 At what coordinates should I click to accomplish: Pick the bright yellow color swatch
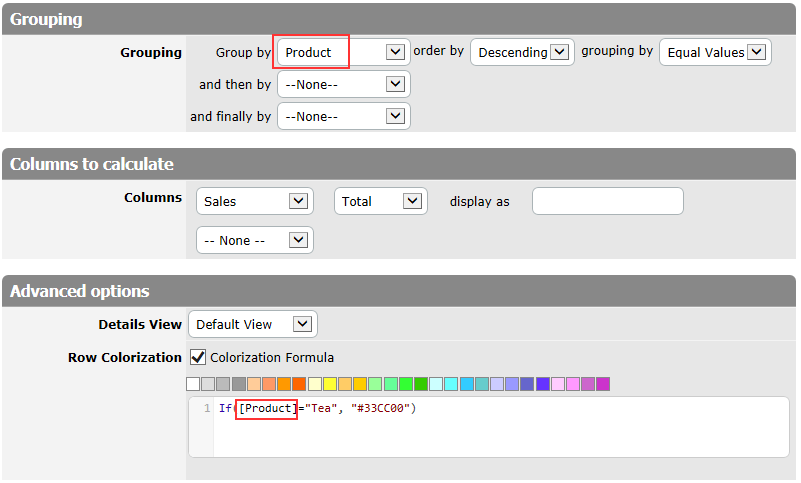point(330,384)
